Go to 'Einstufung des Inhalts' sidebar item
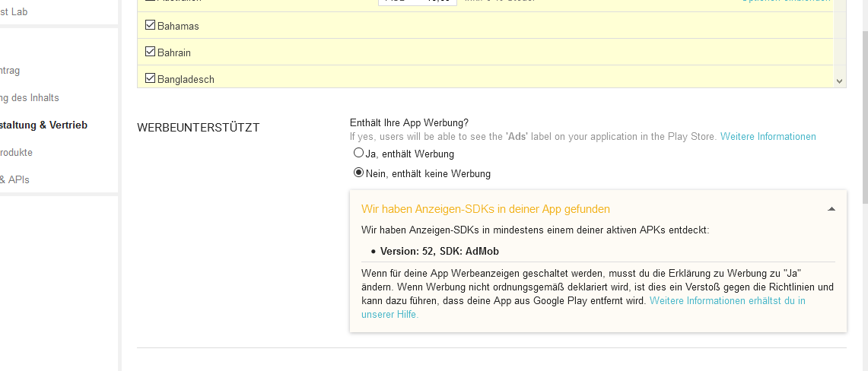 point(30,98)
